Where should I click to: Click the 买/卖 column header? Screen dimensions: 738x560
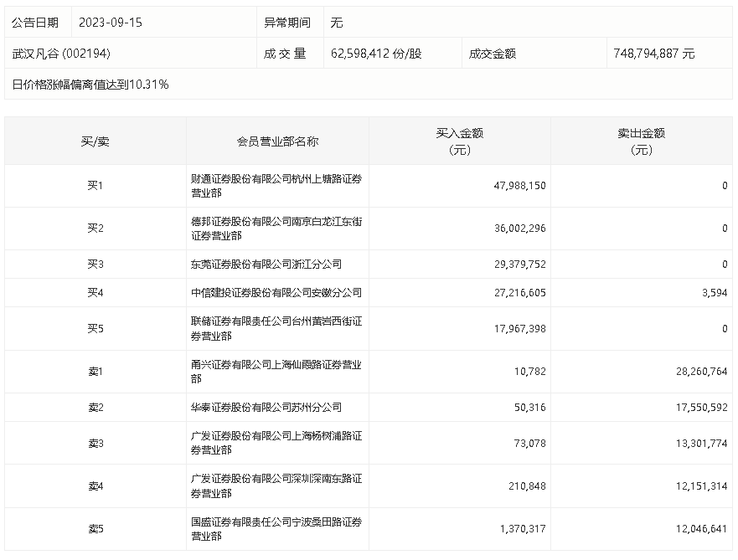click(x=95, y=141)
